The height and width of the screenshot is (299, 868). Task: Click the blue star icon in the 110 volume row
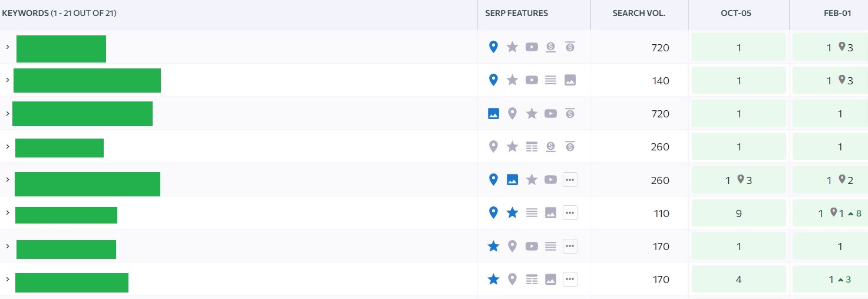pyautogui.click(x=513, y=213)
